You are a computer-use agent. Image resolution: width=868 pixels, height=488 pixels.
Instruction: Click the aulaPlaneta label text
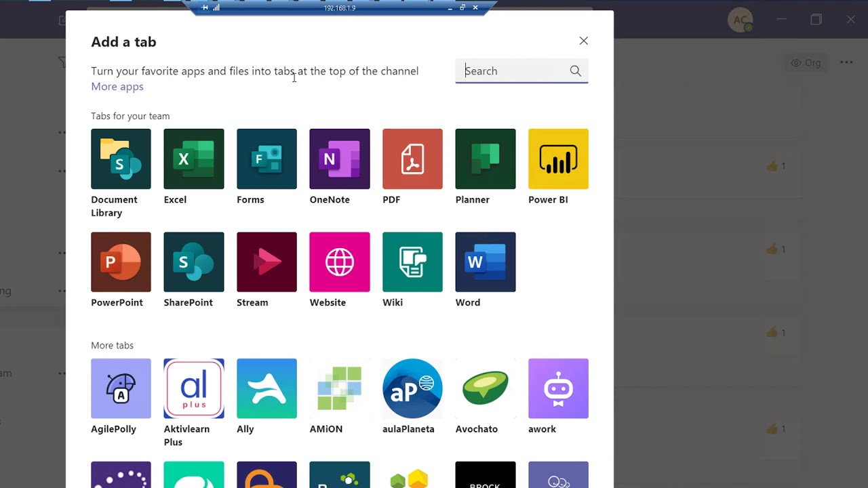point(408,429)
